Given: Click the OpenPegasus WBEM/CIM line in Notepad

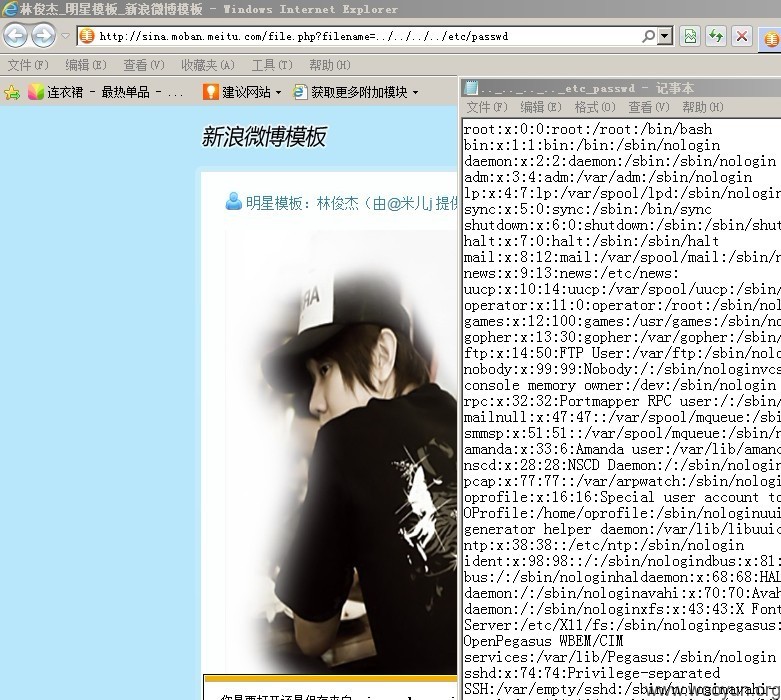Looking at the screenshot, I should (543, 641).
